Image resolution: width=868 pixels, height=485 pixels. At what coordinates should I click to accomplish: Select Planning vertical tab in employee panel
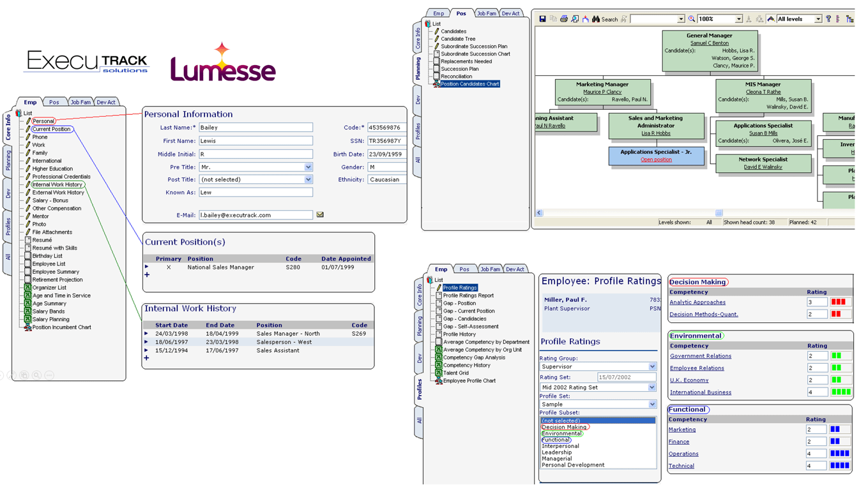tap(8, 160)
